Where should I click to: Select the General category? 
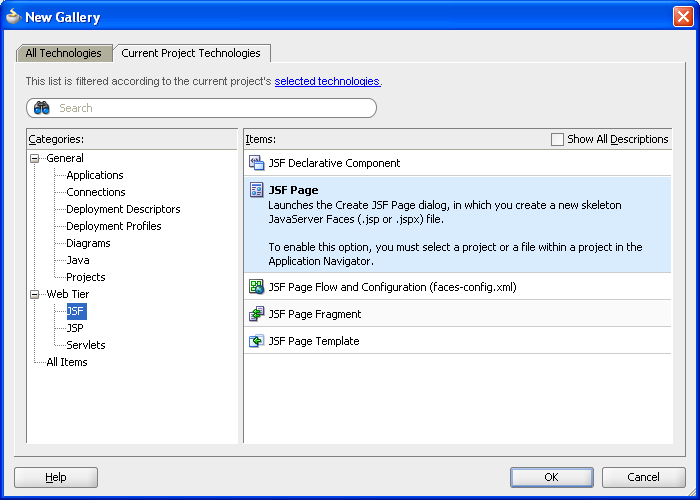65,158
